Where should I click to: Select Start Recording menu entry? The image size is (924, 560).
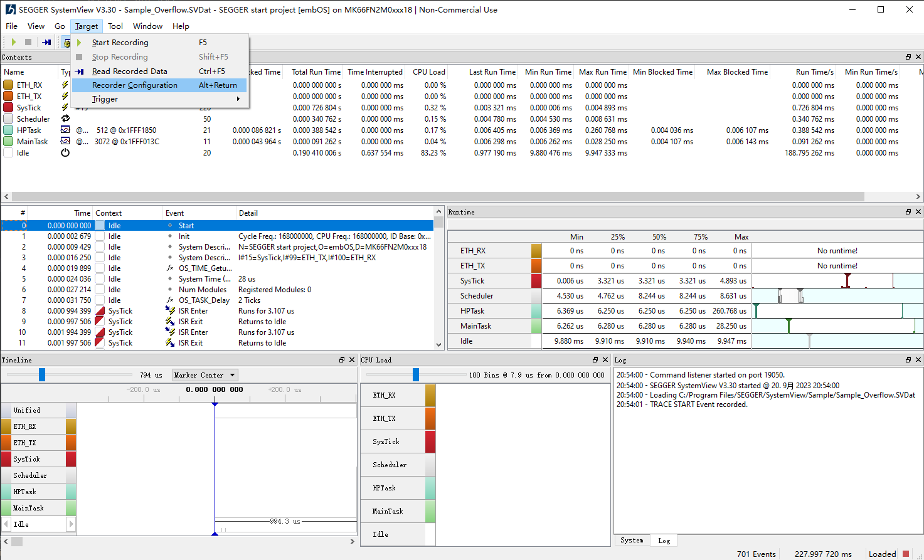(159, 43)
